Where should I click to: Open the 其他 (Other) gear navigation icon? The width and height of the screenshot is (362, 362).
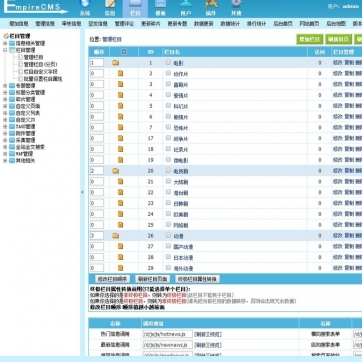point(236,8)
